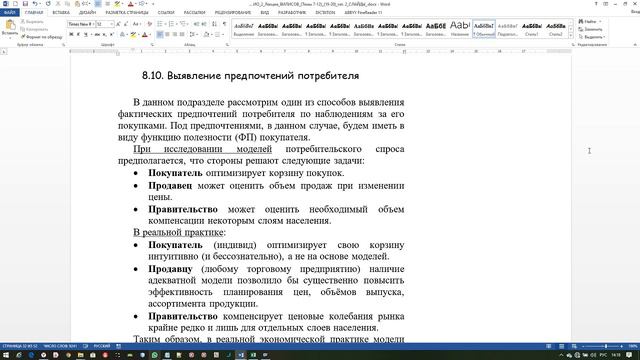This screenshot has width=640, height=360.
Task: Clear all formatting icon
Action: click(149, 24)
